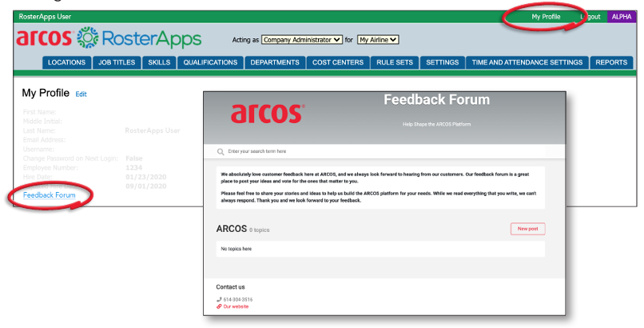Click the search magnifier icon in forum

click(221, 152)
